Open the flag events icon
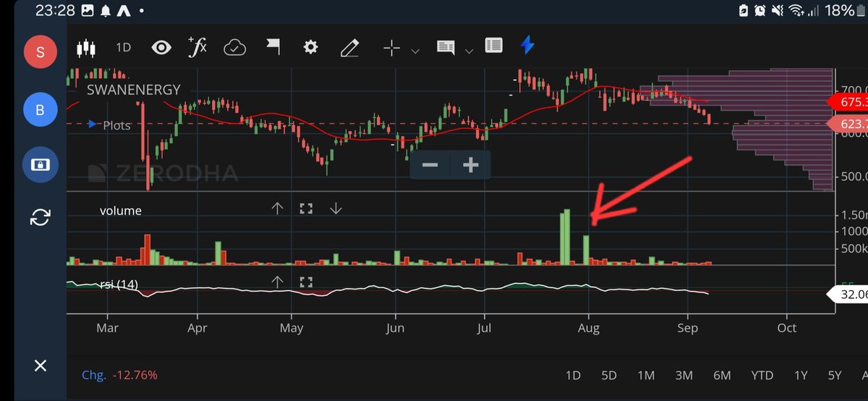The width and height of the screenshot is (868, 401). click(273, 48)
